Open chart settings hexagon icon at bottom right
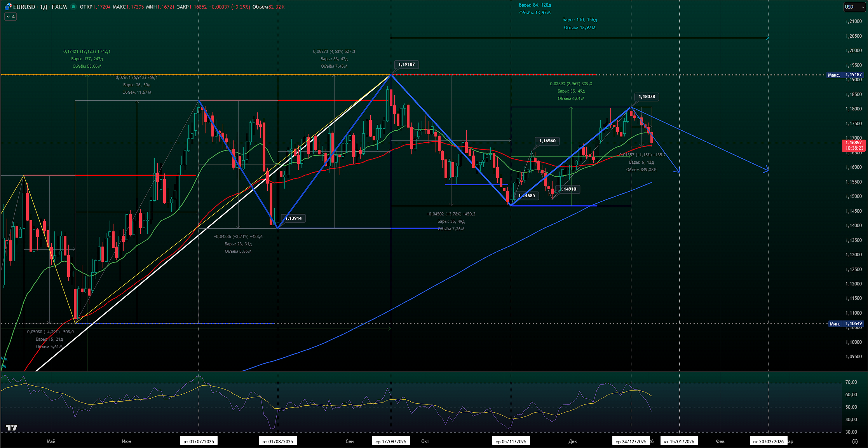Image resolution: width=868 pixels, height=448 pixels. pyautogui.click(x=854, y=441)
